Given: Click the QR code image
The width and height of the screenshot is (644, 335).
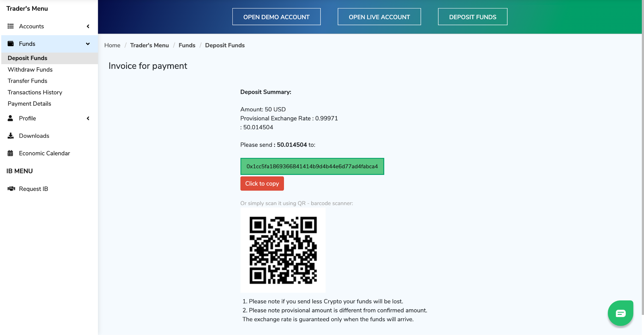Looking at the screenshot, I should click(283, 250).
